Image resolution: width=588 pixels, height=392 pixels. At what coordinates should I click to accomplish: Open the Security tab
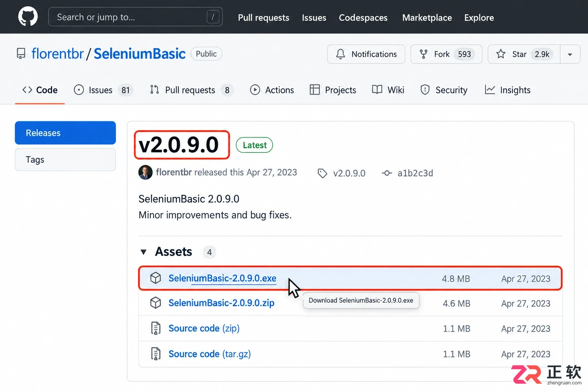443,90
